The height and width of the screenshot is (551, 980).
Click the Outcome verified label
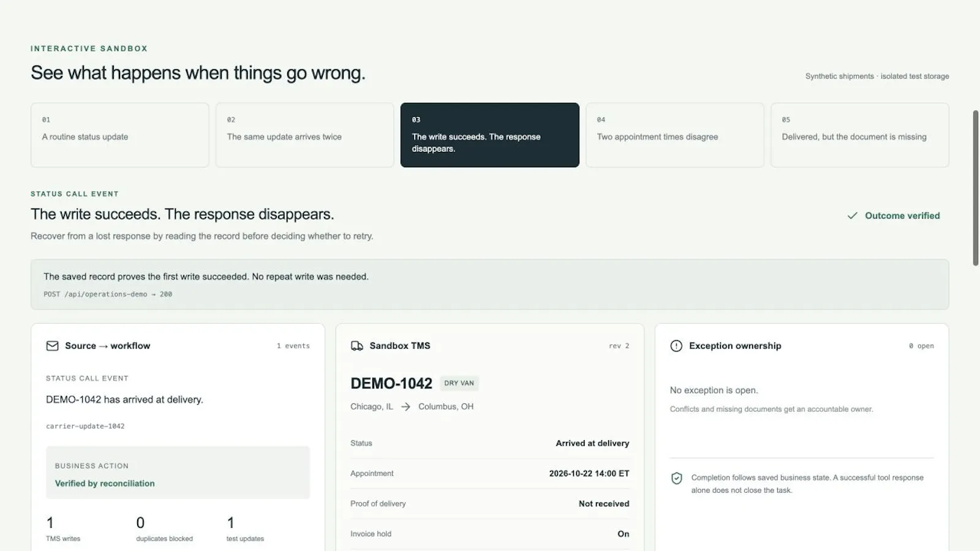tap(902, 216)
